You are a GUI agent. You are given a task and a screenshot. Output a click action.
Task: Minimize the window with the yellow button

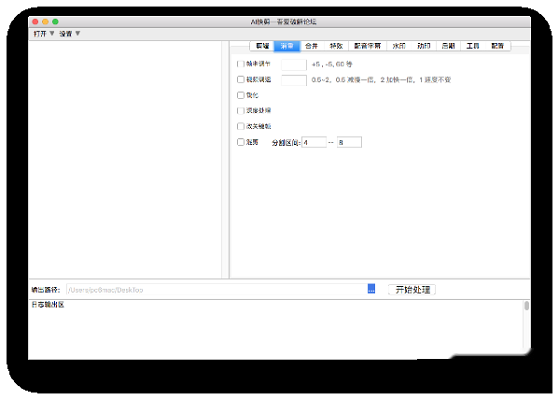45,22
